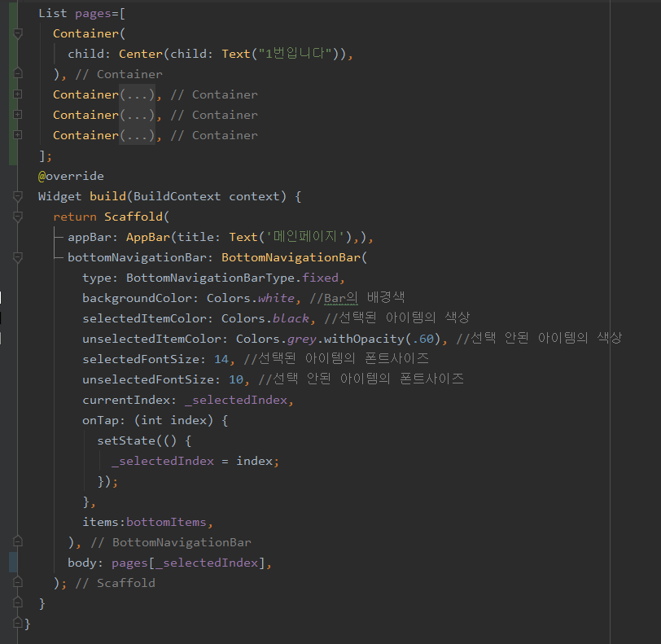Collapse the fold marker beside return Scaffold
This screenshot has width=661, height=644.
18,217
